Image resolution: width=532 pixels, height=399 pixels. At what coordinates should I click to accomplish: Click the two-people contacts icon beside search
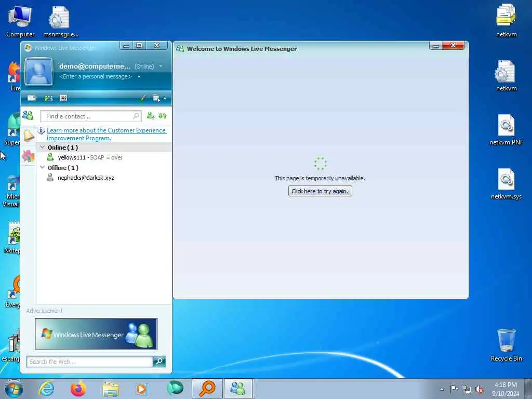click(28, 116)
